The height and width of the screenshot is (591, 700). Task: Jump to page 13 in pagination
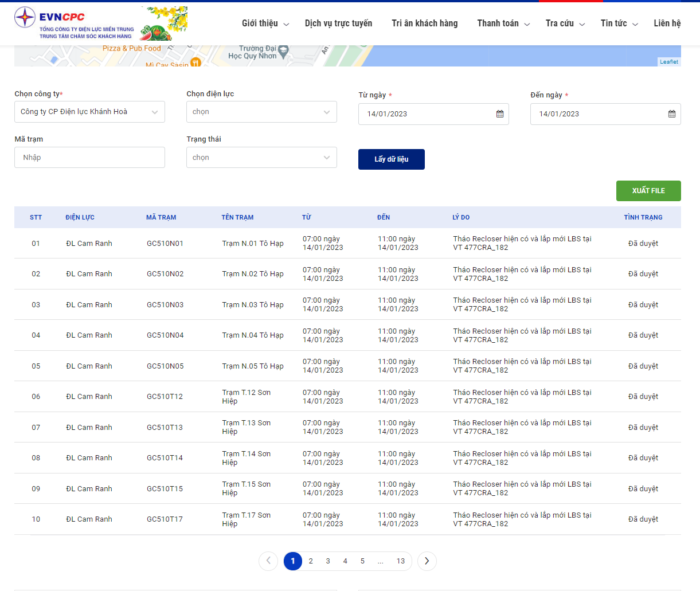(x=401, y=561)
